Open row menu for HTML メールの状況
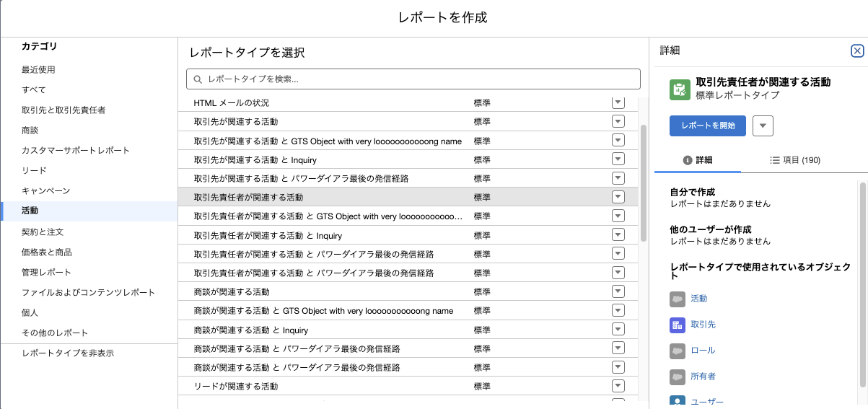Screen dimensions: 868x409 (618, 103)
